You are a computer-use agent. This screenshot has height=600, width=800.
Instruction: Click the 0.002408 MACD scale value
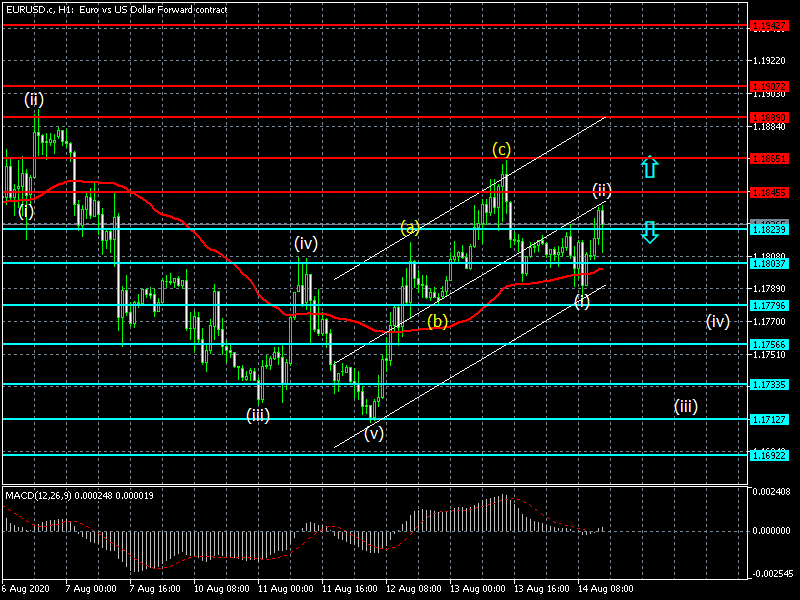click(771, 492)
